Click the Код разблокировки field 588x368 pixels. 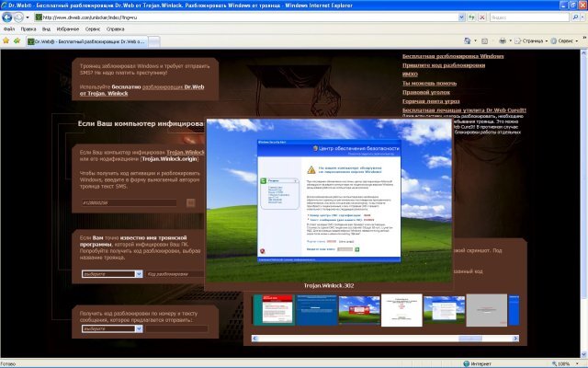(x=175, y=274)
